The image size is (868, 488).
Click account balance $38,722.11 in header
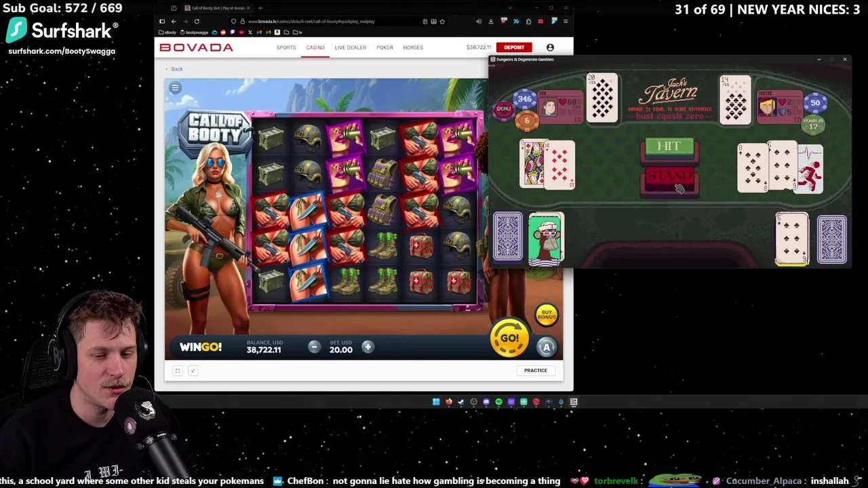click(479, 47)
